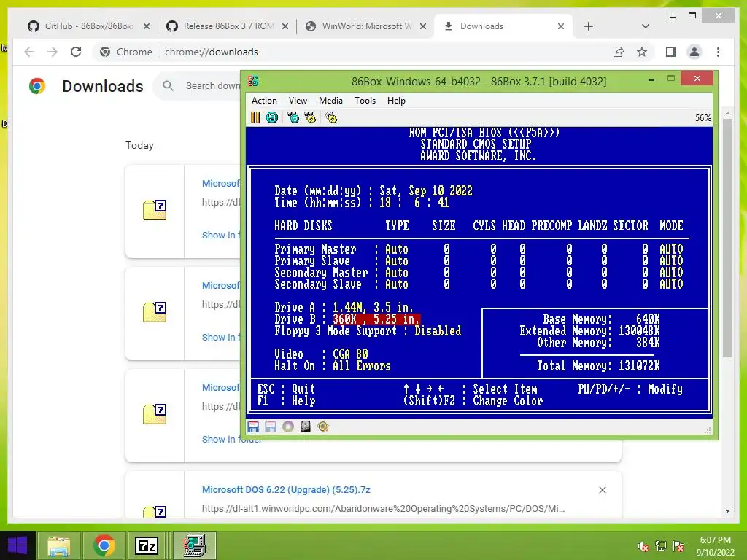
Task: Close the GitHub 86Box/86Box tab
Action: [146, 26]
